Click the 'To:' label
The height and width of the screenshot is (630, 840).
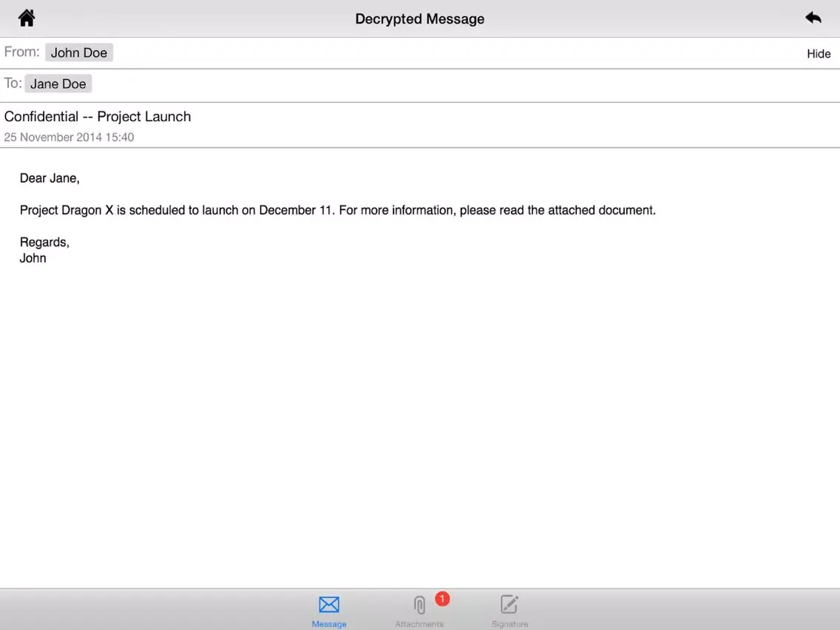[13, 83]
